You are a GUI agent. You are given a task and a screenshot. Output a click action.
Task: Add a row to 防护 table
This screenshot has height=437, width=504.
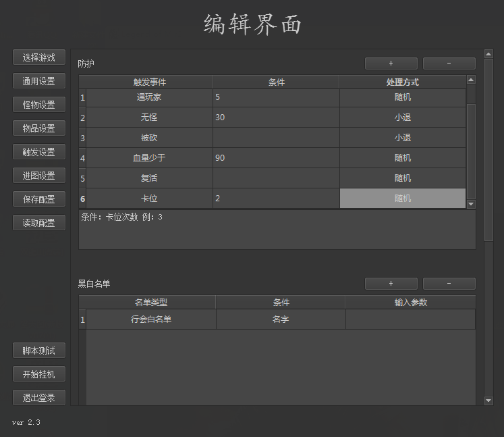click(x=391, y=63)
